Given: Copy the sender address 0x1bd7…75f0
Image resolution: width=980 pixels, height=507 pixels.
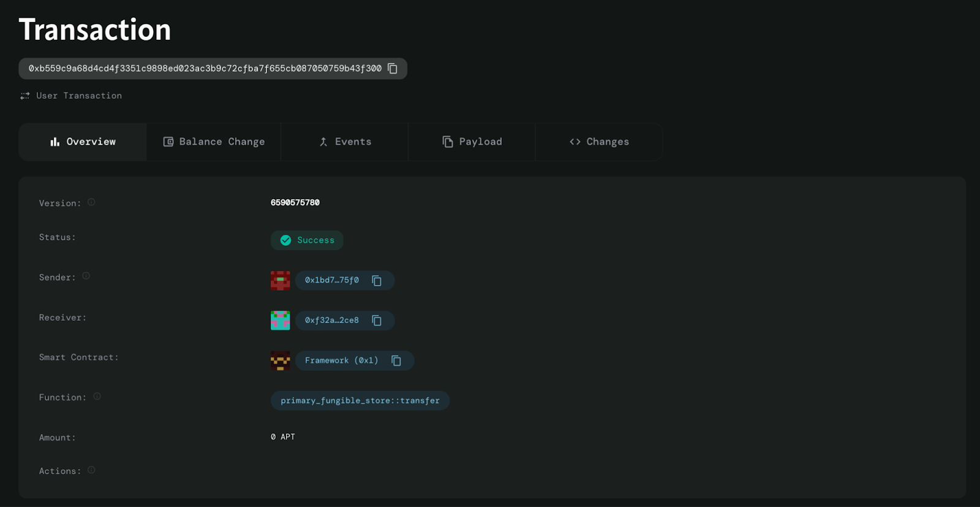Looking at the screenshot, I should (x=377, y=281).
